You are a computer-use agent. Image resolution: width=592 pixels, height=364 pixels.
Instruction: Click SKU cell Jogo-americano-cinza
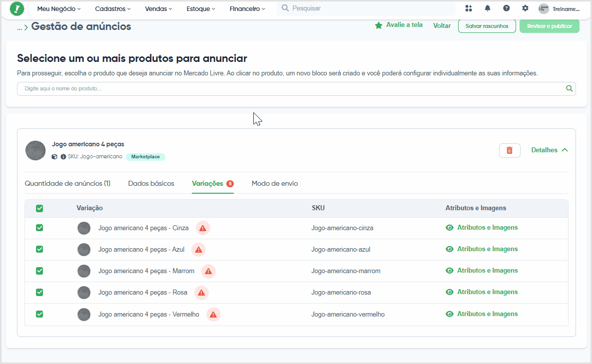pyautogui.click(x=342, y=228)
